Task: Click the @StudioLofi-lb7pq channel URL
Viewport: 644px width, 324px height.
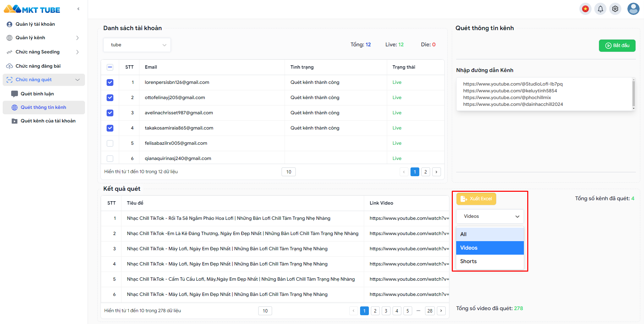Action: pyautogui.click(x=513, y=84)
